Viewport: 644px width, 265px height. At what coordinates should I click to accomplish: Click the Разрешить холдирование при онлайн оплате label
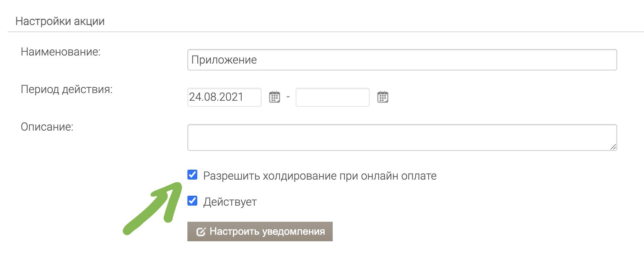pos(320,176)
